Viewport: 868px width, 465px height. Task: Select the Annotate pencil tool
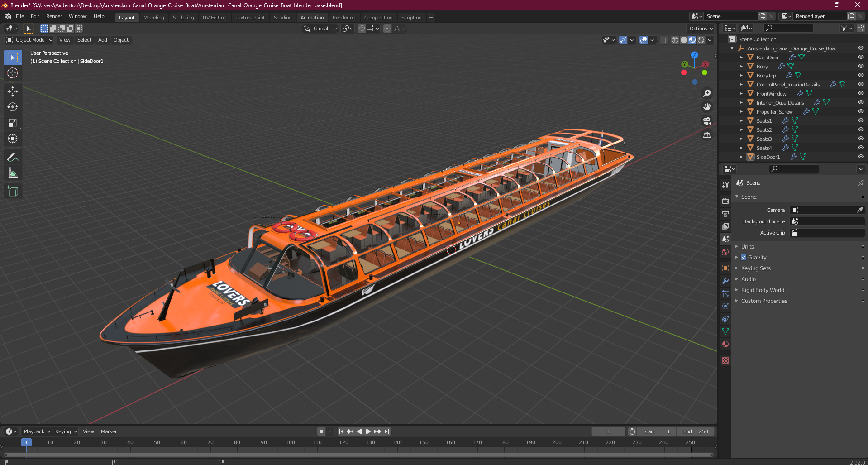pyautogui.click(x=13, y=157)
